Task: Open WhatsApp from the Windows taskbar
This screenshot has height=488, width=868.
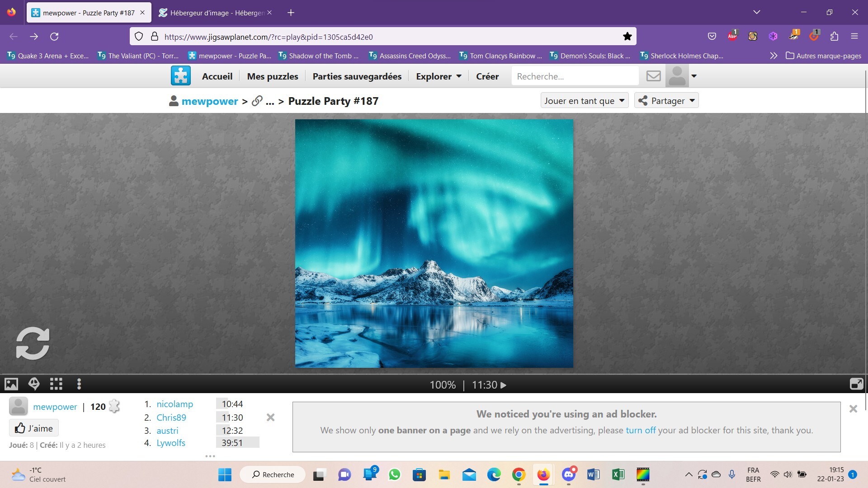Action: (394, 474)
